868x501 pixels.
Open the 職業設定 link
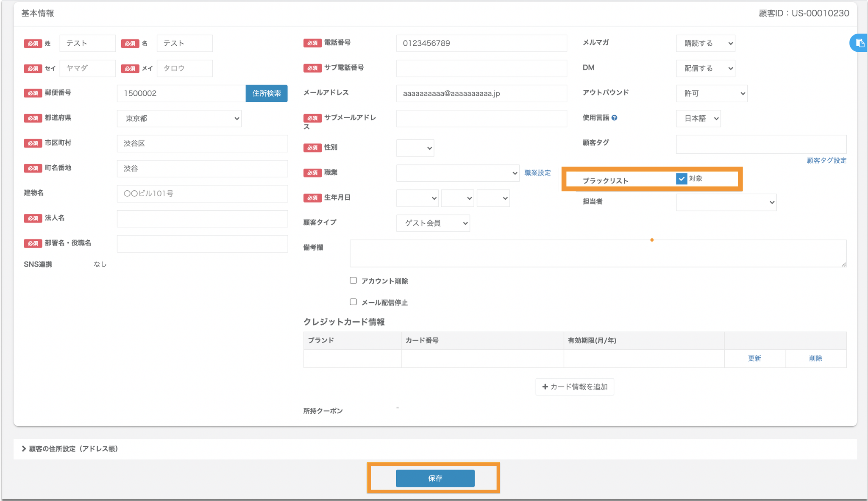(x=537, y=173)
